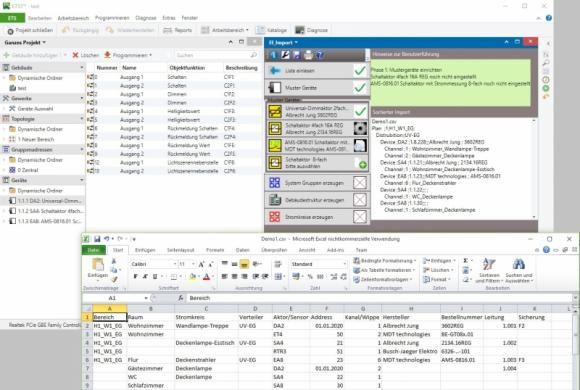Click the Reports toolbar button

pyautogui.click(x=178, y=30)
